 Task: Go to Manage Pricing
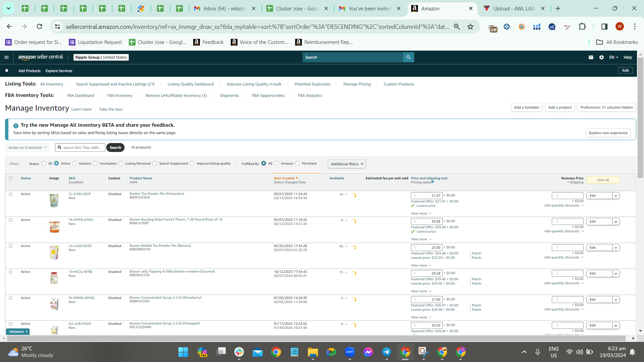point(357,84)
